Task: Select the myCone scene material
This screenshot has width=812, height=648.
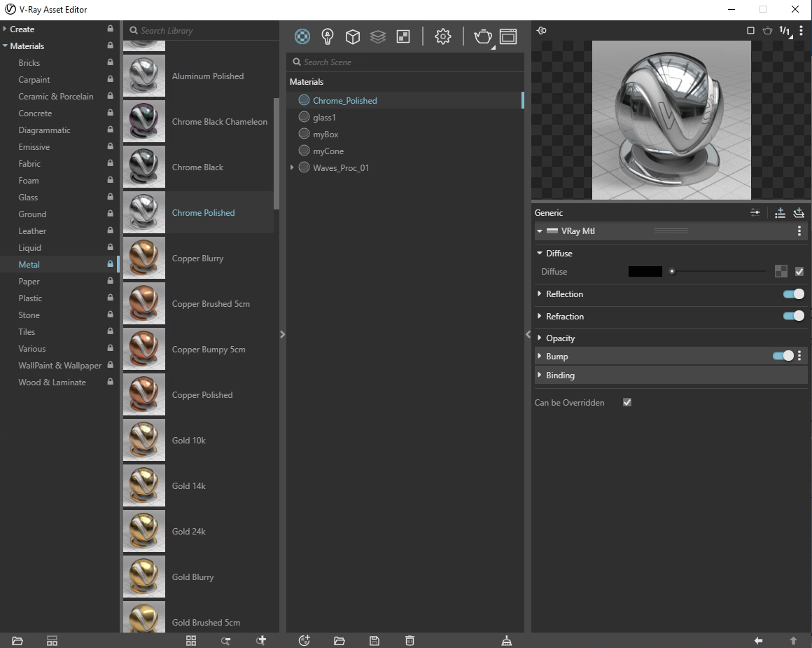Action: click(328, 151)
